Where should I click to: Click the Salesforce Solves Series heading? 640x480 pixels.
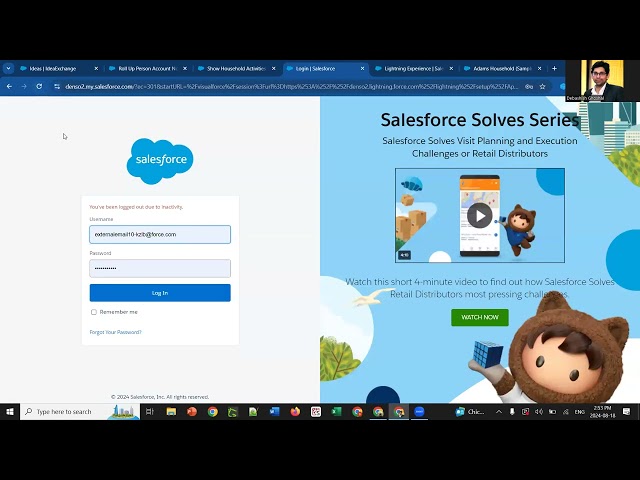tap(480, 120)
